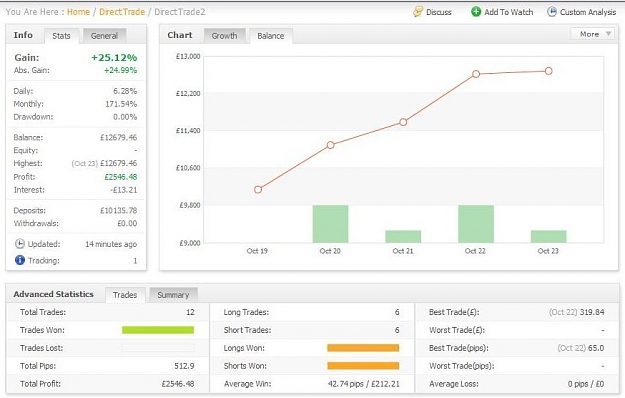Click the £13,000 y-axis label
625x398 pixels.
point(188,56)
